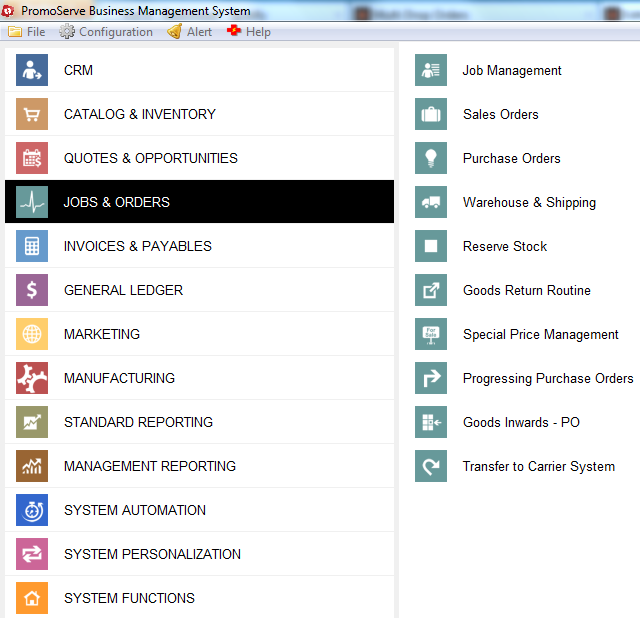Screen dimensions: 640x618
Task: Launch Job Management text link
Action: point(512,71)
